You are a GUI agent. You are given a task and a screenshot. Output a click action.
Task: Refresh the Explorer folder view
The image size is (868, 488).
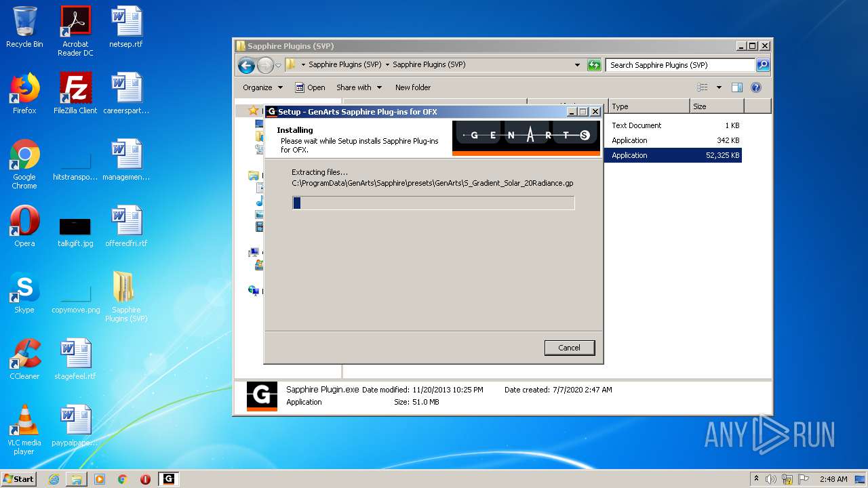594,65
